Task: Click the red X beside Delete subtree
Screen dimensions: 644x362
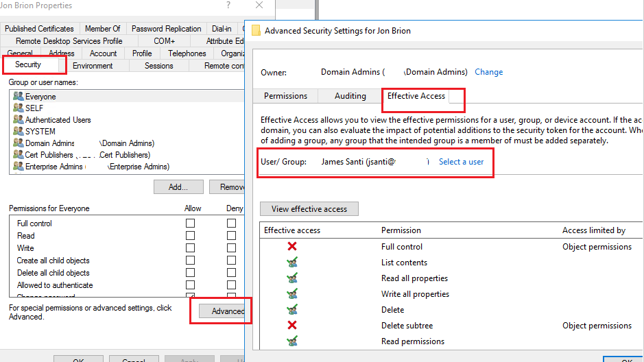Action: pyautogui.click(x=292, y=326)
